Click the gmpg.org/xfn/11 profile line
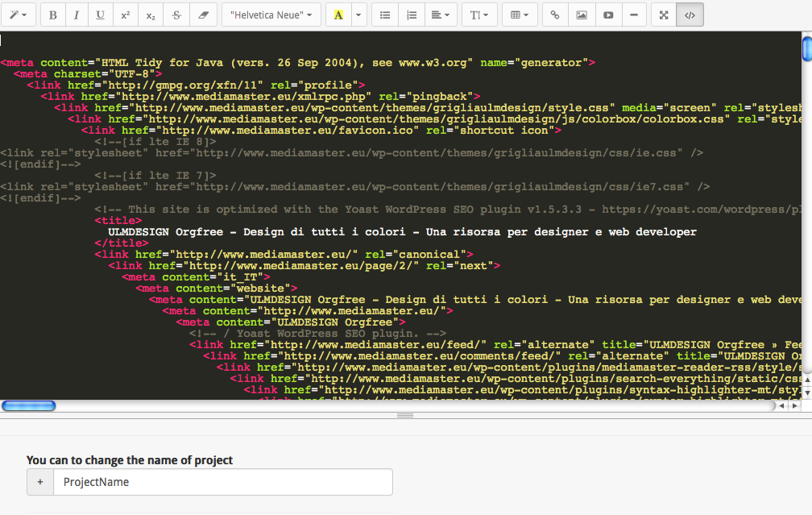Image resolution: width=812 pixels, height=515 pixels. point(197,85)
